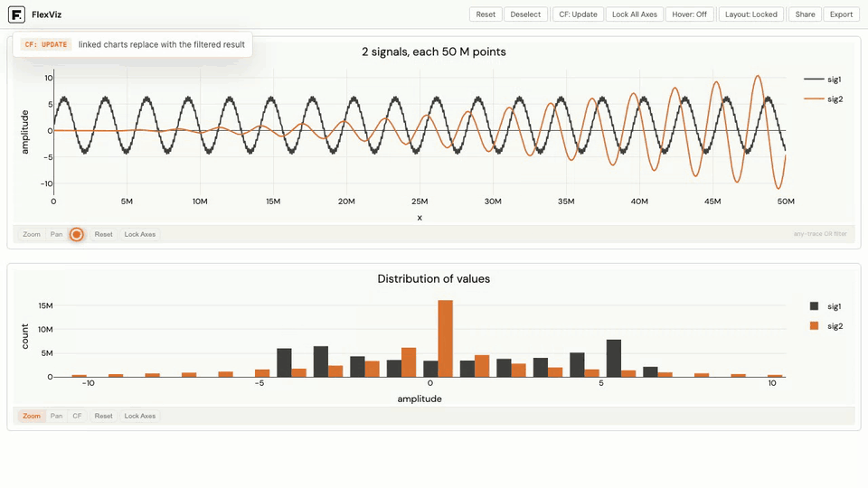Click the CF: UPDATE badge in the tooltip
The width and height of the screenshot is (868, 488).
coord(46,44)
